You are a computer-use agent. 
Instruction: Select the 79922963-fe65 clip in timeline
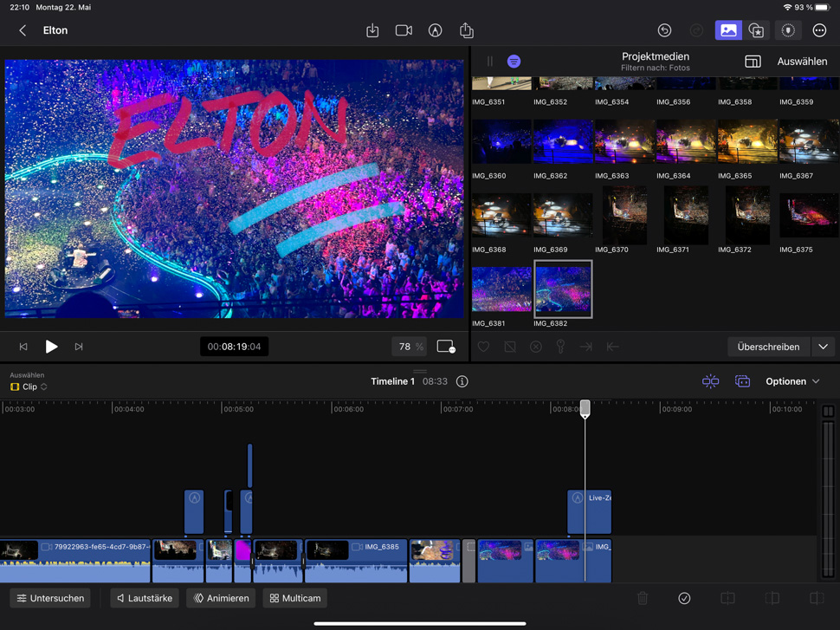[75, 561]
